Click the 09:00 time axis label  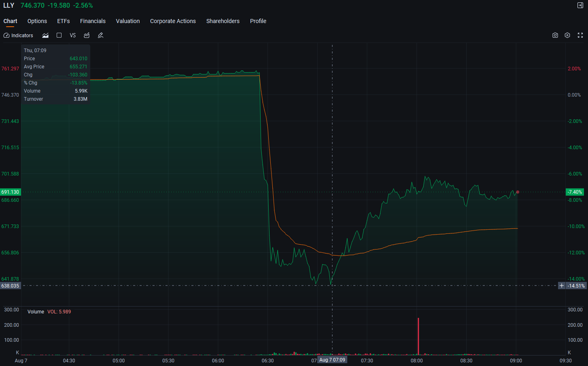pyautogui.click(x=516, y=361)
